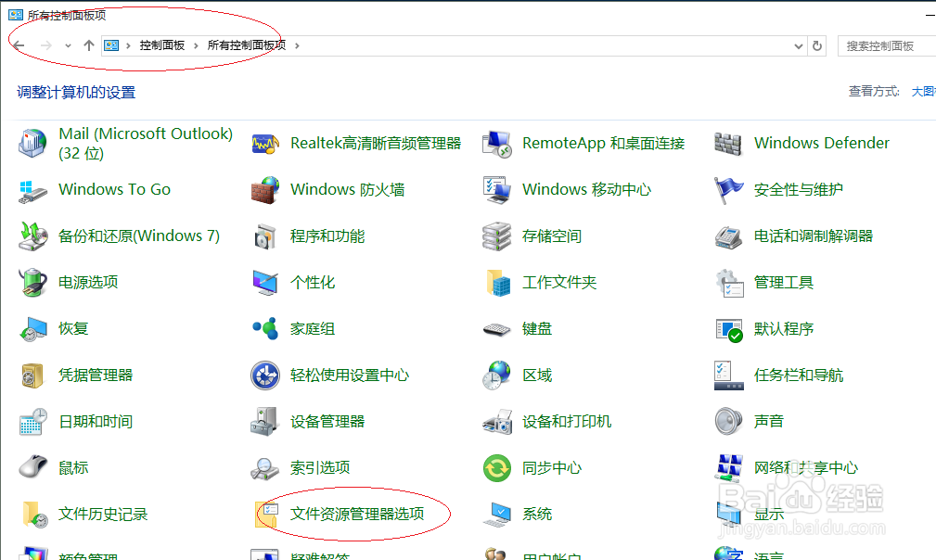
Task: Open the Windows To Go icon
Action: (x=32, y=190)
